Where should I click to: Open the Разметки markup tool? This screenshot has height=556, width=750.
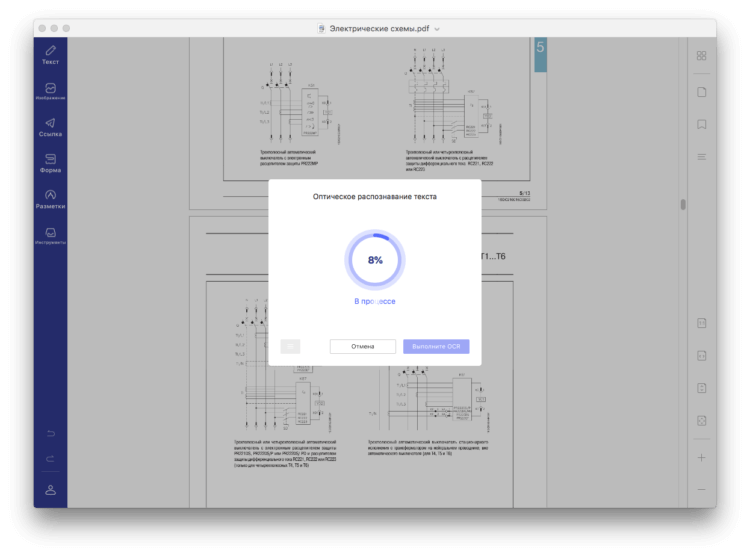click(50, 199)
